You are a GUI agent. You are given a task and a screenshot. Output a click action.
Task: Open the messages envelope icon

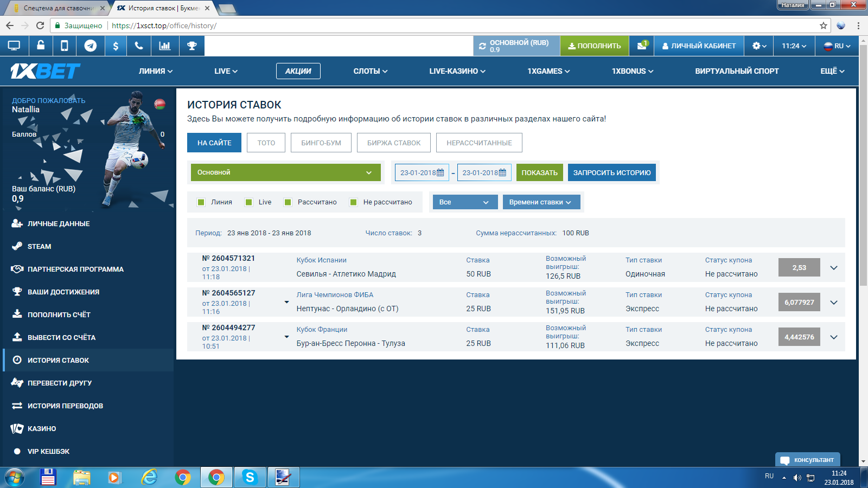click(x=642, y=46)
